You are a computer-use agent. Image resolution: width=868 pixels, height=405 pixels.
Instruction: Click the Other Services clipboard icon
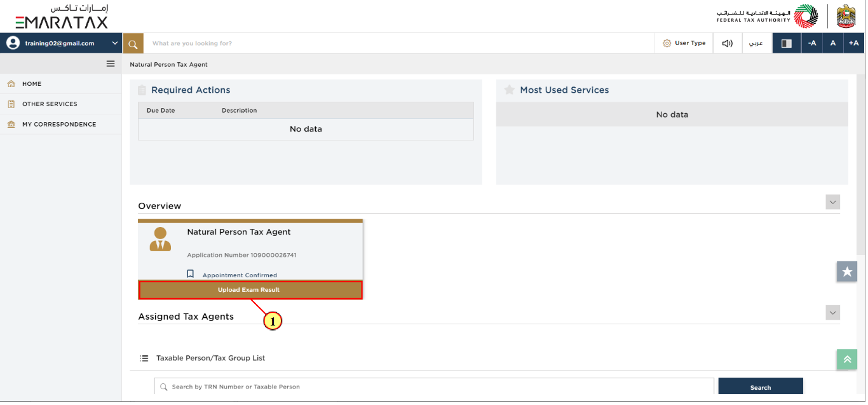pyautogui.click(x=11, y=104)
